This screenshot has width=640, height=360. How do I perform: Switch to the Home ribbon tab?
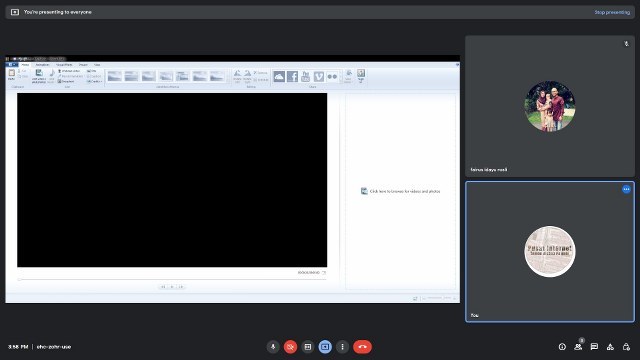coord(25,64)
